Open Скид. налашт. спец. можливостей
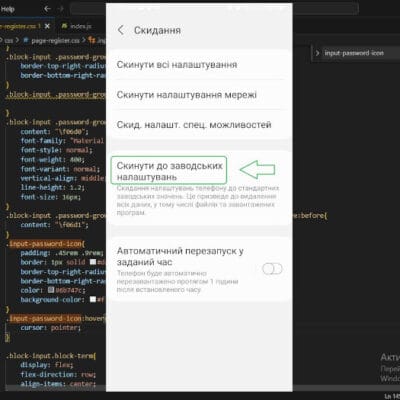Screen dimensions: 400x400 (199, 125)
